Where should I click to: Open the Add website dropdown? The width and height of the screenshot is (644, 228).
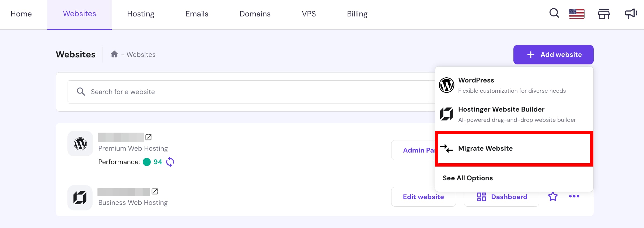(553, 54)
